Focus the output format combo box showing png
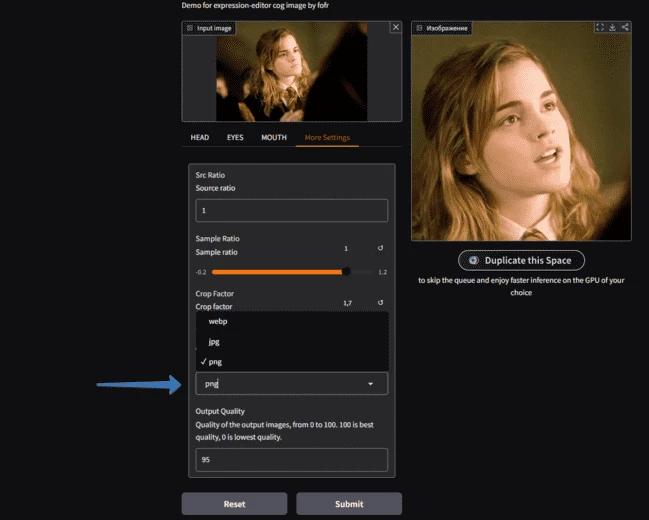The image size is (649, 520). 292,383
